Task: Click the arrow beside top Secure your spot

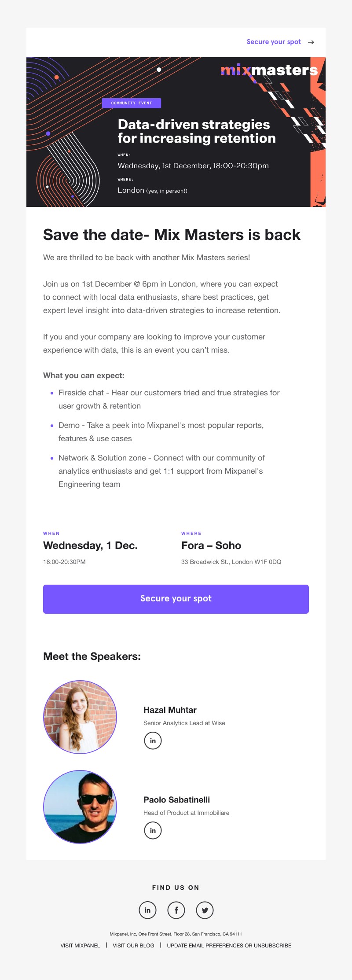Action: tap(311, 42)
